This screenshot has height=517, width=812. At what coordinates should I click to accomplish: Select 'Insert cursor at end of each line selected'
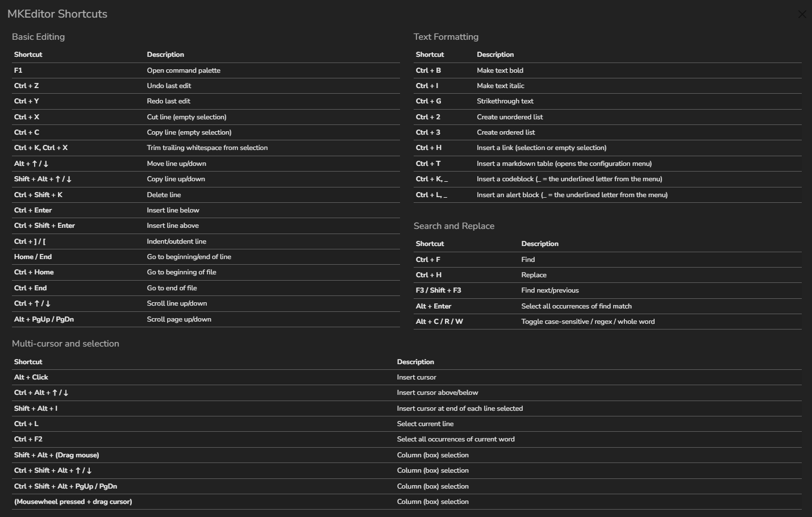point(460,408)
